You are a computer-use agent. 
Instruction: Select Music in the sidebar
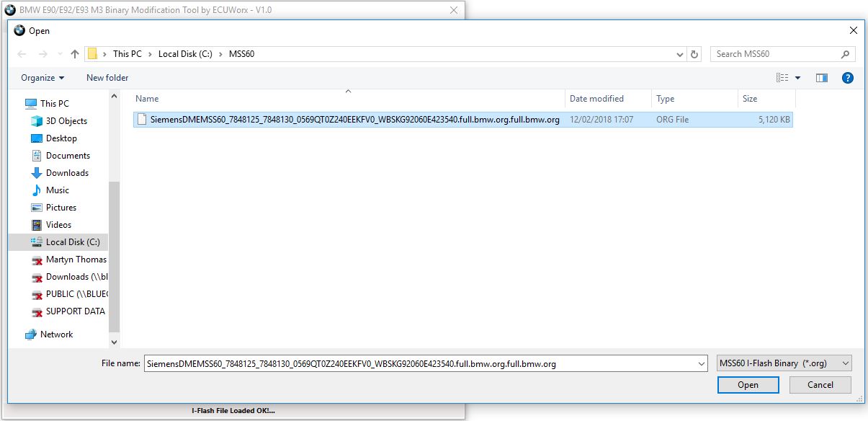58,190
